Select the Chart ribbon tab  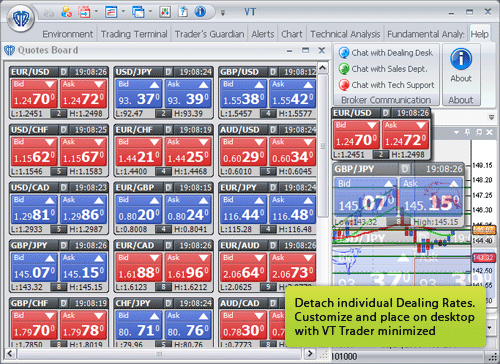[x=292, y=34]
